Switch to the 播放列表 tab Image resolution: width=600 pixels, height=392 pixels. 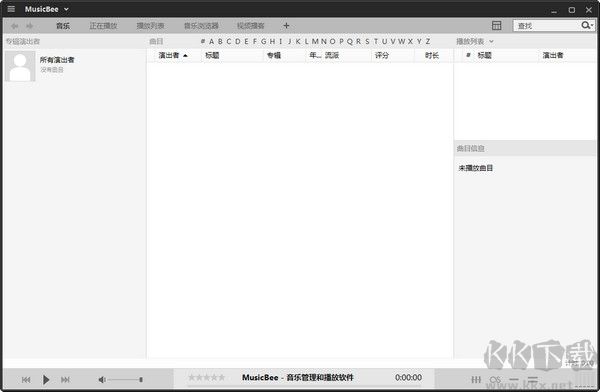click(x=150, y=26)
